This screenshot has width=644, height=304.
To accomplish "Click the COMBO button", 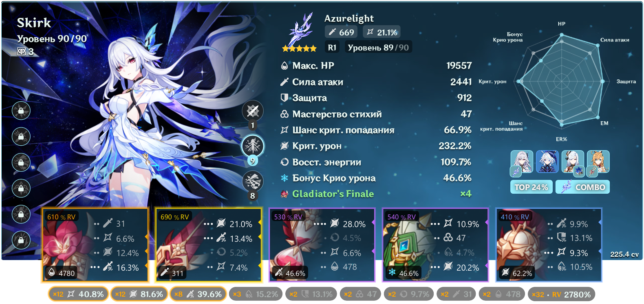I will pyautogui.click(x=582, y=187).
